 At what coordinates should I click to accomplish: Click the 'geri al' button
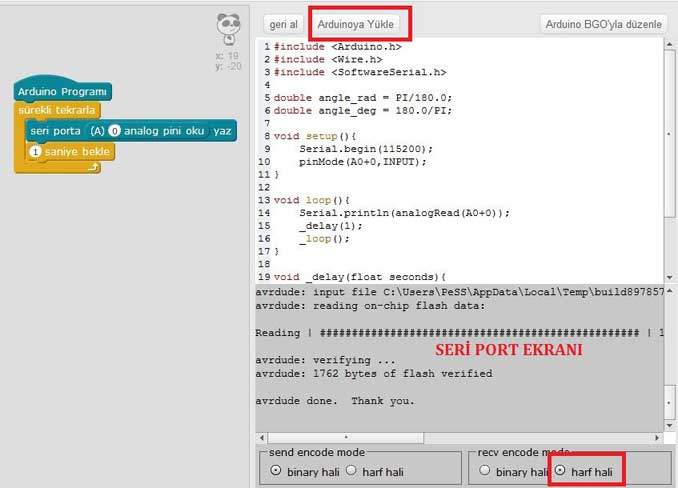tap(283, 24)
